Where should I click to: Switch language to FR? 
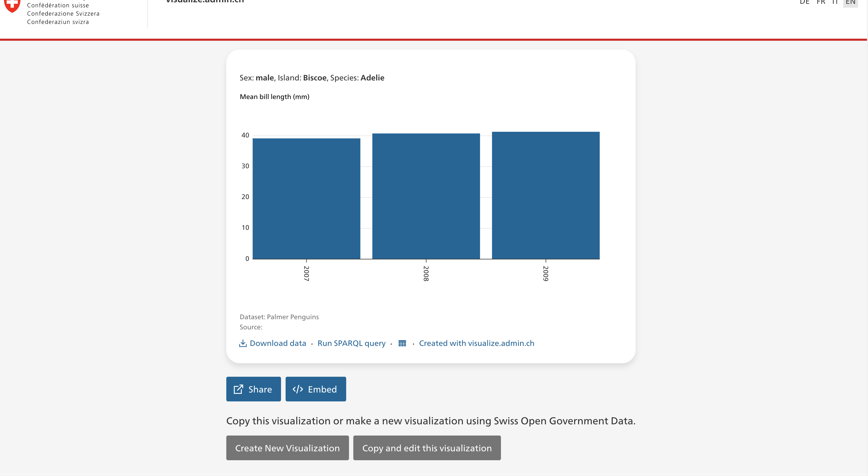[x=821, y=2]
